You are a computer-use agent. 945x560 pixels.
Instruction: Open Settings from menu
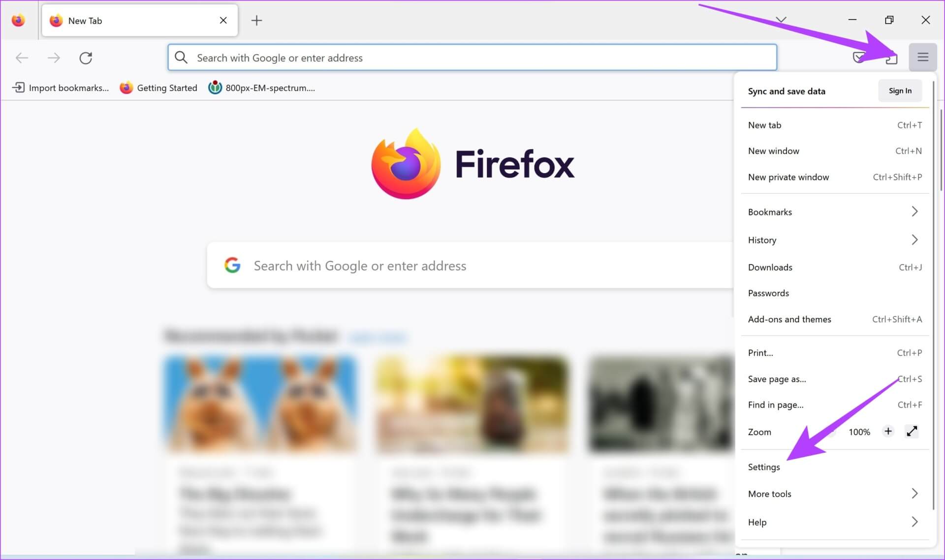coord(835,467)
